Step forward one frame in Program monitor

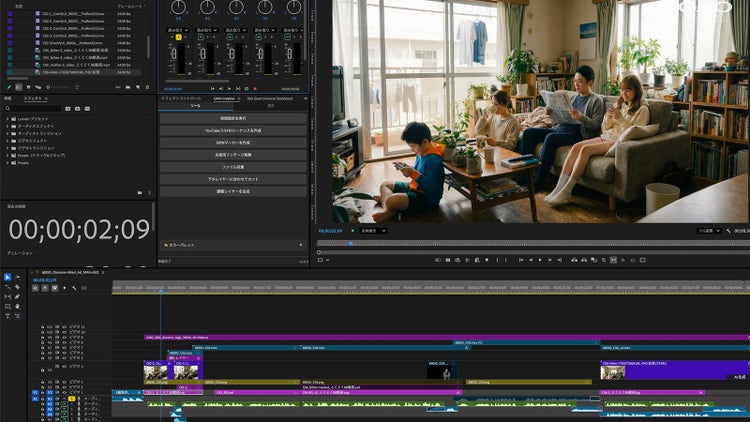pos(550,260)
